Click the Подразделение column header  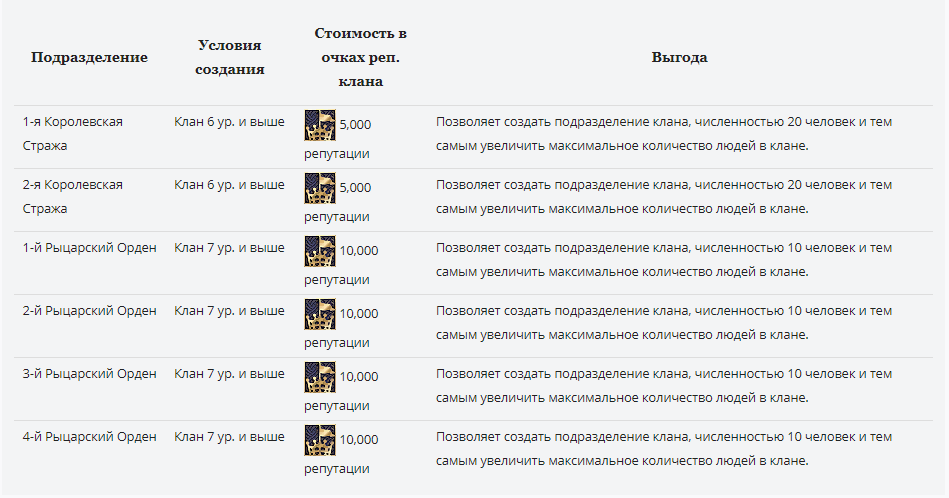(89, 57)
